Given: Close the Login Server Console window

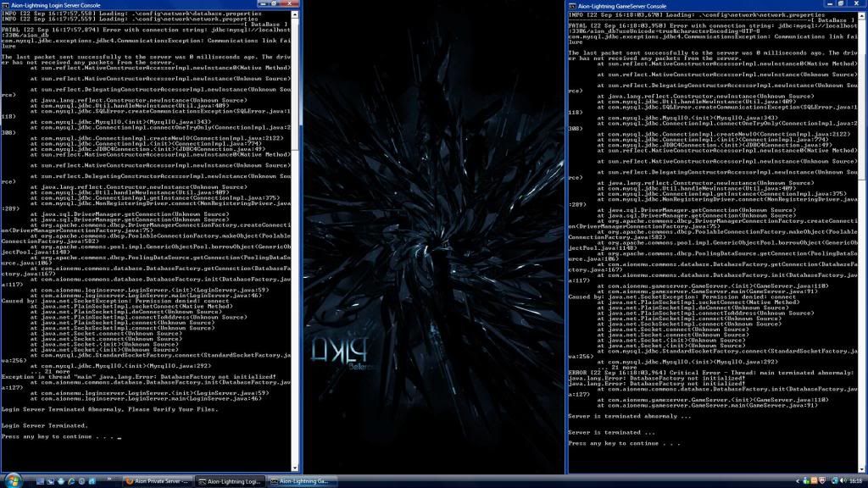Looking at the screenshot, I should [x=291, y=4].
